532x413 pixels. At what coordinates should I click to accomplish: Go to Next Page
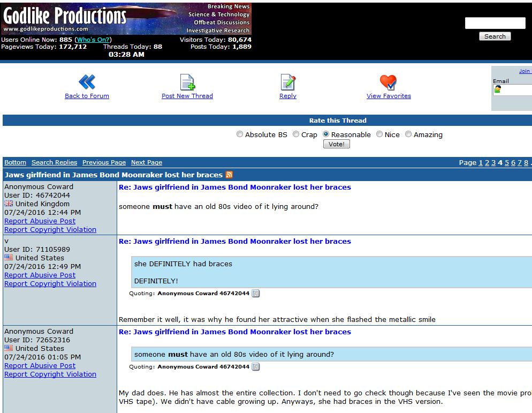[x=147, y=162]
